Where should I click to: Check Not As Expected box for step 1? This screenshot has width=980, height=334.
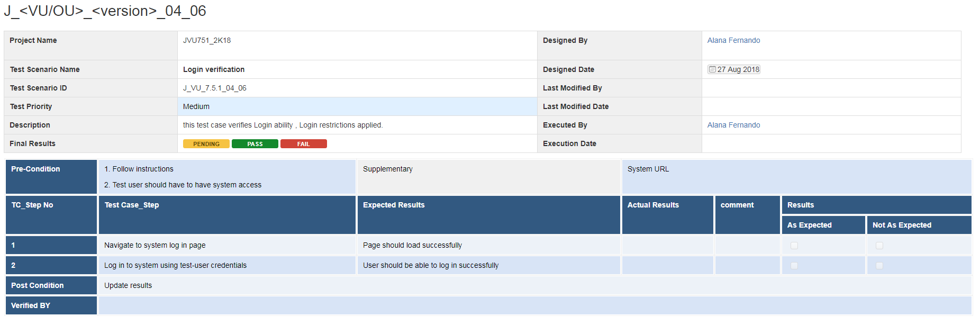tap(879, 246)
